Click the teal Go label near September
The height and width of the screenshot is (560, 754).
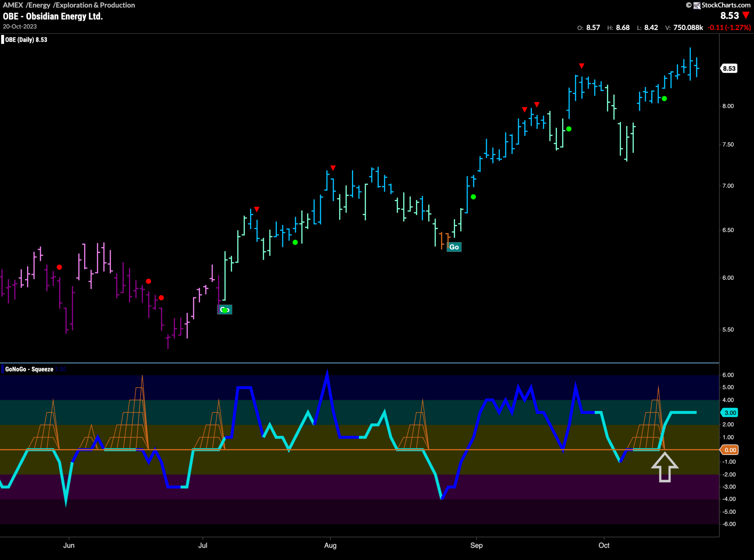pos(454,247)
